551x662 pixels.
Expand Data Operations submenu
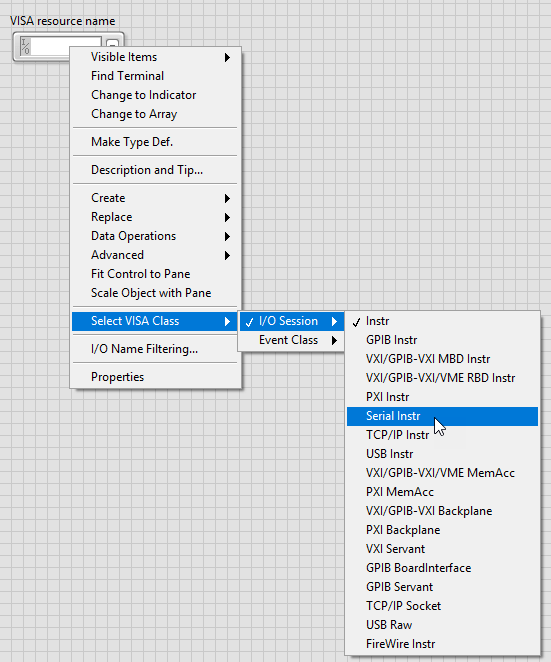156,236
